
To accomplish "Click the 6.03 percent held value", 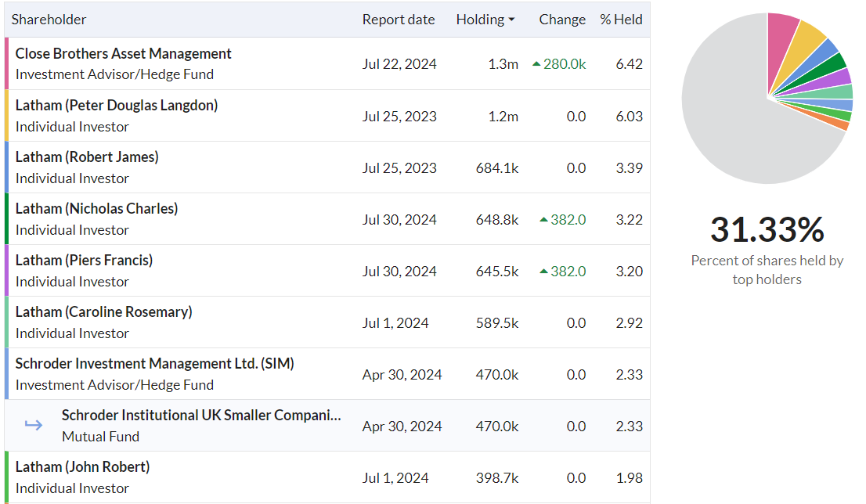I will pos(629,117).
